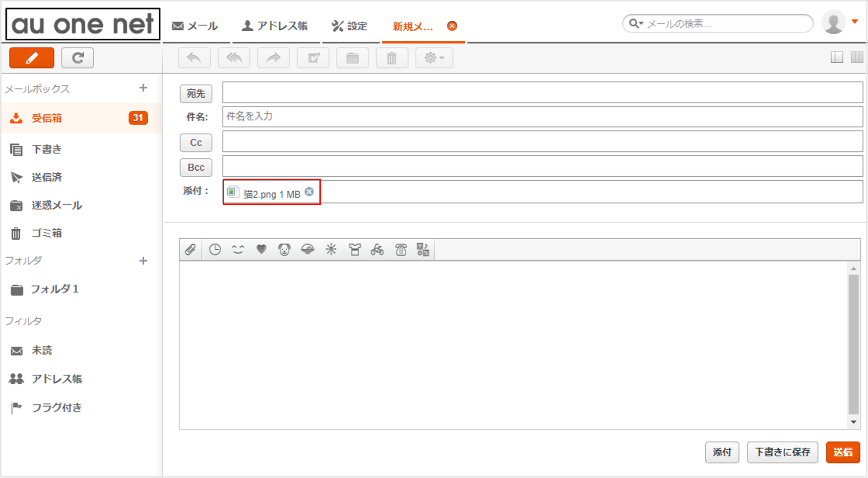Click the paperclip attach icon in editor
868x478 pixels.
click(190, 250)
